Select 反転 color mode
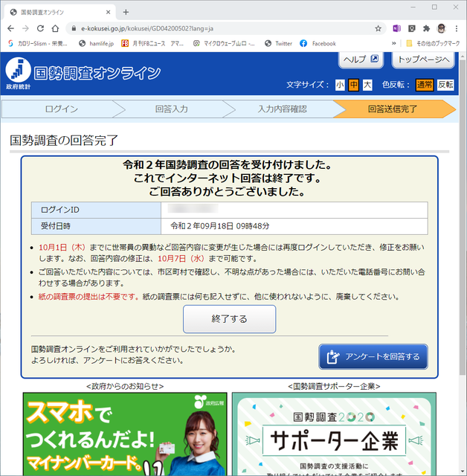 point(445,85)
